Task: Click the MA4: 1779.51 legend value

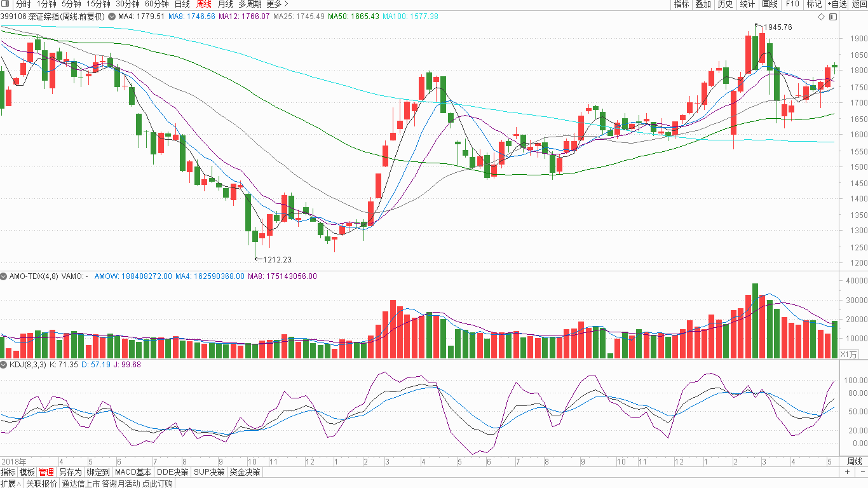Action: [142, 17]
